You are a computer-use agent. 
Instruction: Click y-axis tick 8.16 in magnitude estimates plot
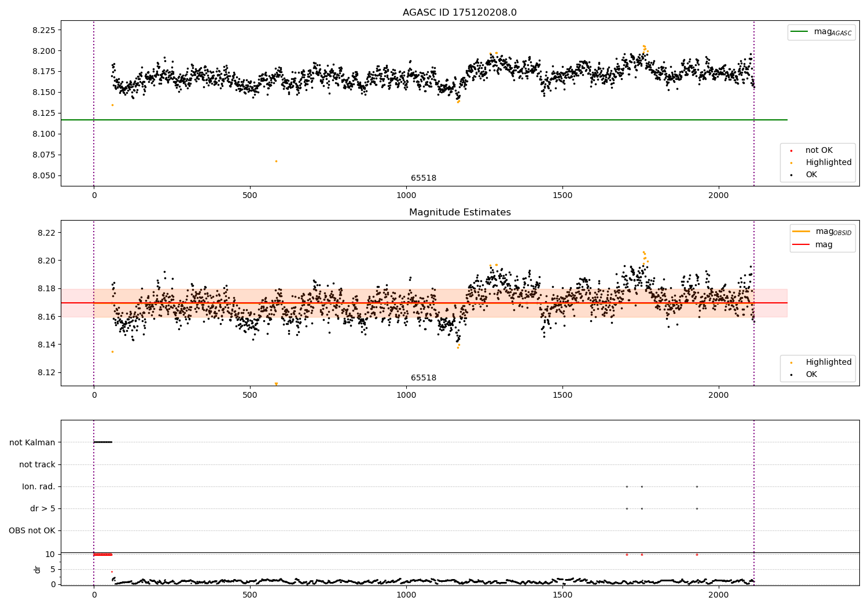point(46,317)
